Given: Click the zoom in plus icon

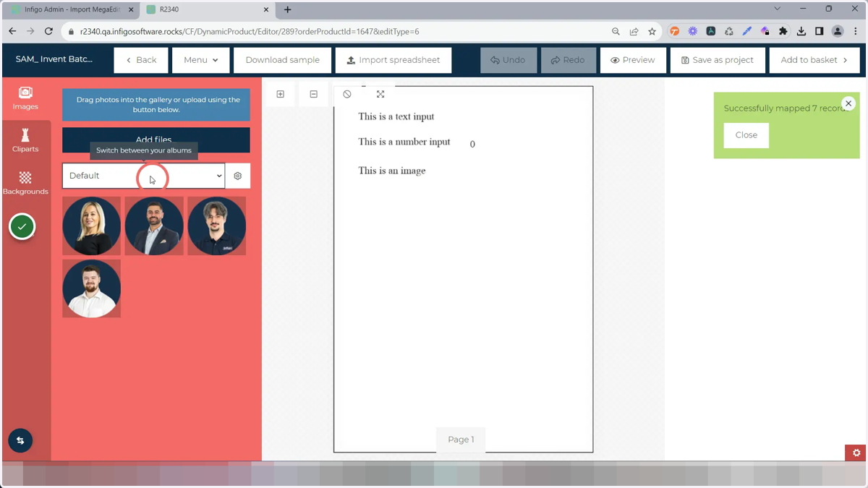Looking at the screenshot, I should tap(281, 94).
